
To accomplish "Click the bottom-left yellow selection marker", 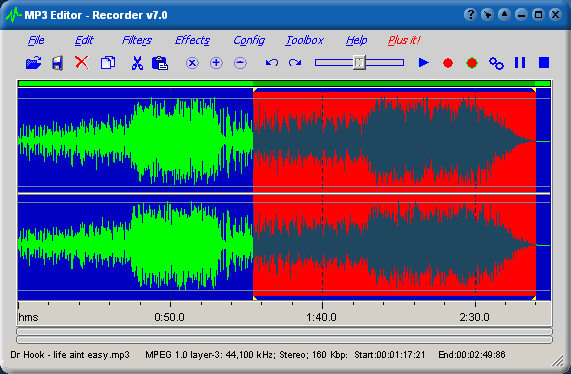I will point(255,298).
